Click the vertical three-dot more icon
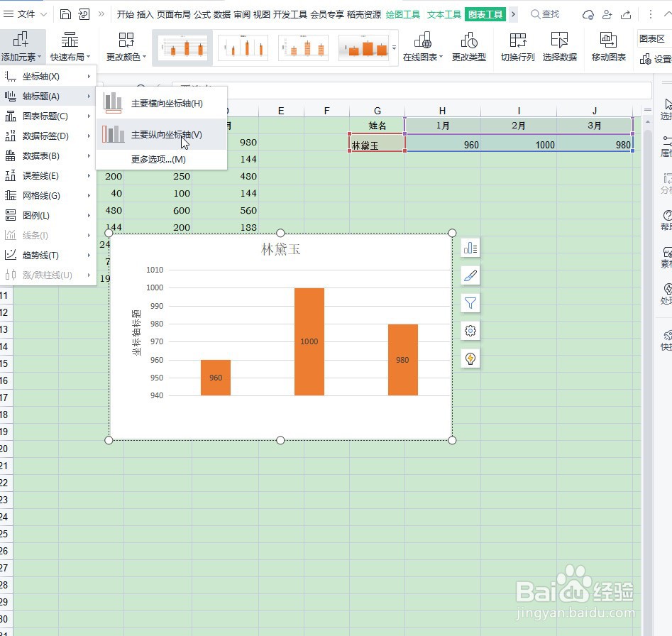Screen dimensions: 672x636 650,15
